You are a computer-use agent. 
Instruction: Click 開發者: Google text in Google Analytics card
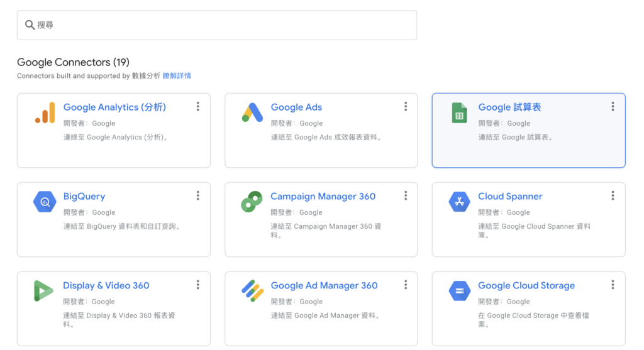tap(89, 124)
